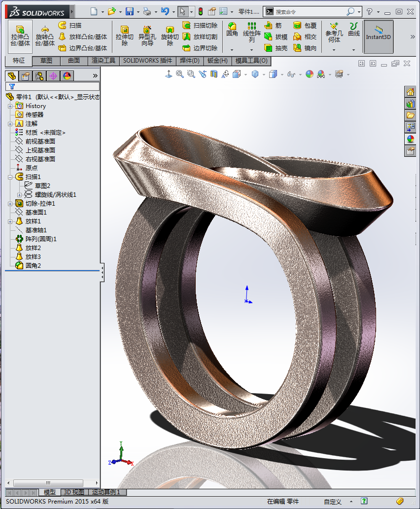Click the 抽壳 shell tool
The height and width of the screenshot is (509, 420).
coord(276,48)
